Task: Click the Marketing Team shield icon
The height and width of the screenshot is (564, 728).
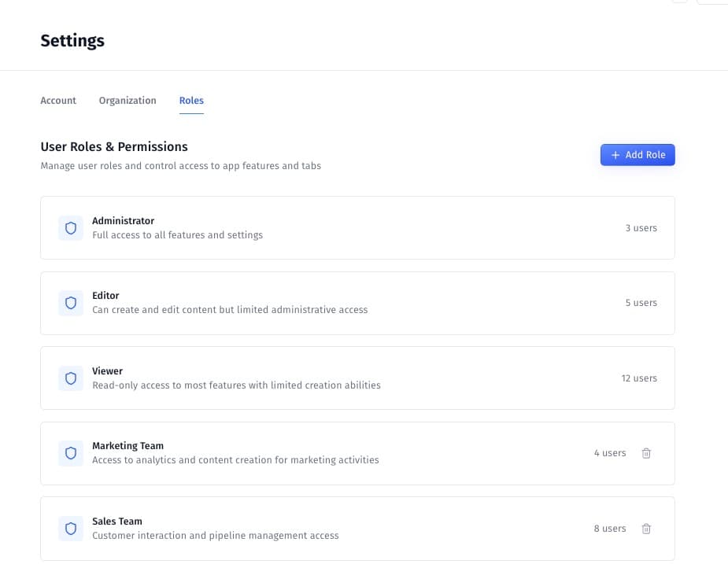Action: (x=71, y=453)
